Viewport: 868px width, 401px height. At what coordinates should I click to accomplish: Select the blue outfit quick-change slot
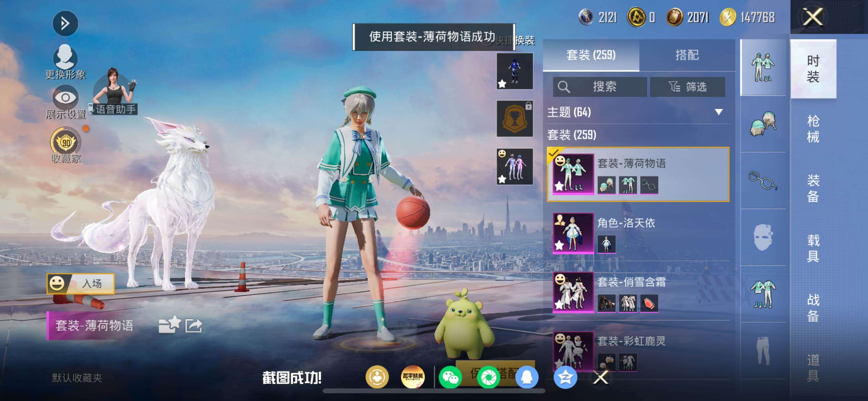pyautogui.click(x=514, y=71)
